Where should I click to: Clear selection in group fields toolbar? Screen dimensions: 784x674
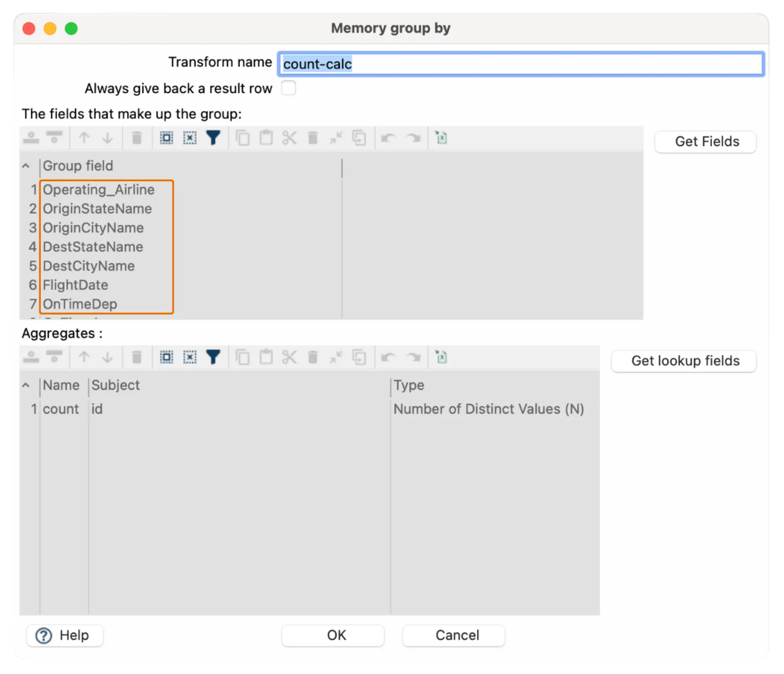coord(190,138)
